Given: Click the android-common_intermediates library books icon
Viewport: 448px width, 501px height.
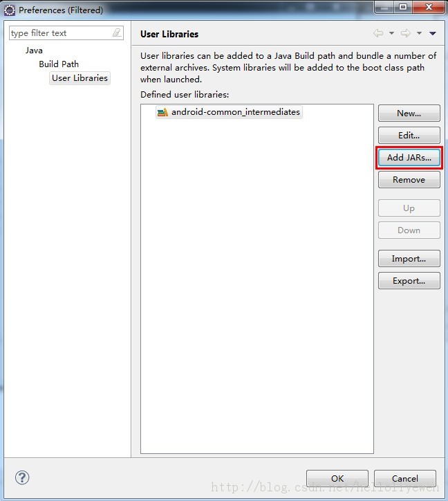Looking at the screenshot, I should click(x=162, y=112).
